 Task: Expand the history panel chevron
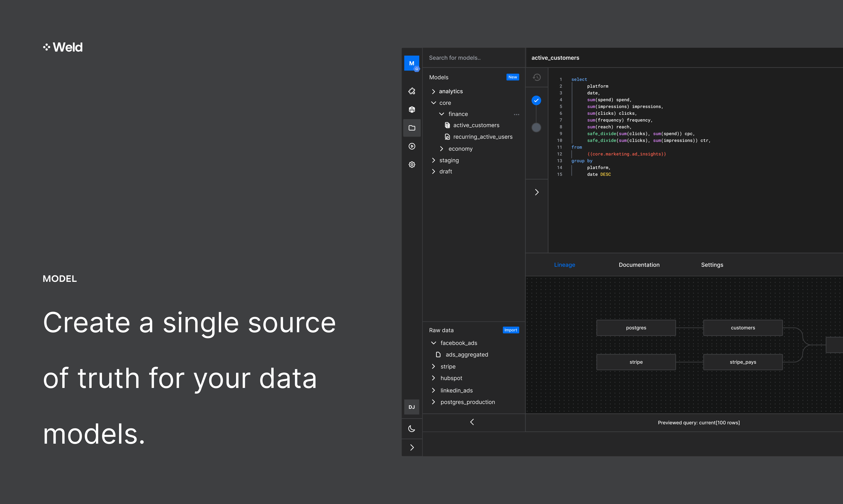pyautogui.click(x=537, y=192)
